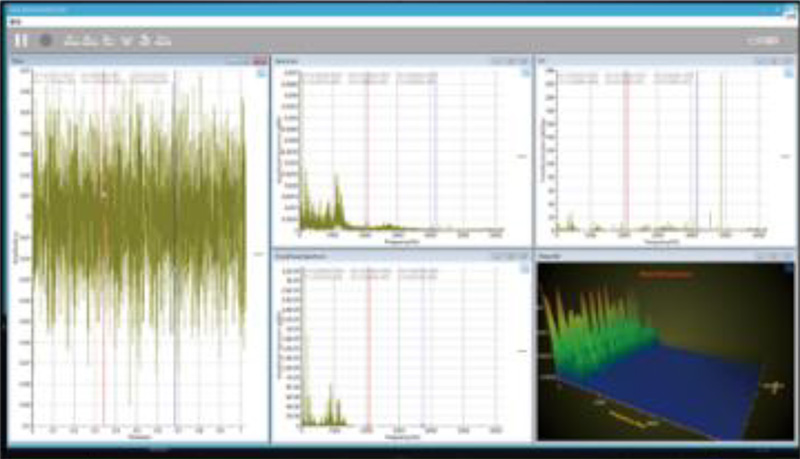Image resolution: width=800 pixels, height=459 pixels.
Task: Select the red cursor in the bottom-middle spectrum plot
Action: pyautogui.click(x=369, y=346)
